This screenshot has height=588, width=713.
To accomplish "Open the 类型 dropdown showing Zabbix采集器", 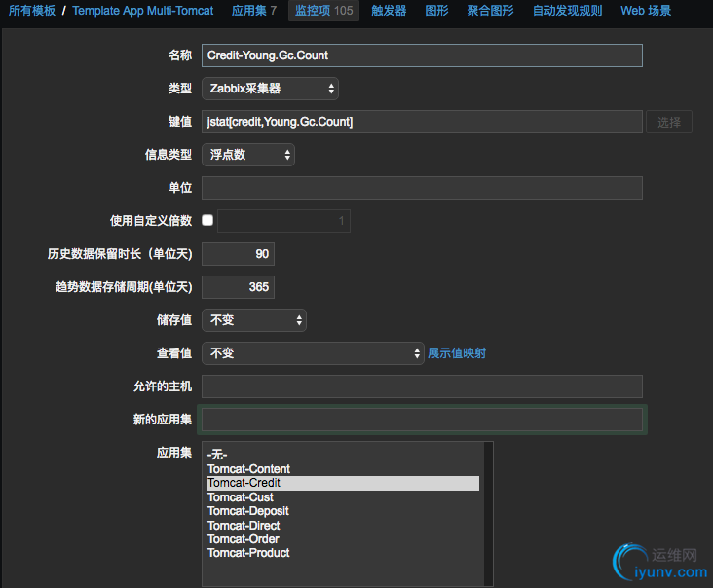I will [270, 89].
